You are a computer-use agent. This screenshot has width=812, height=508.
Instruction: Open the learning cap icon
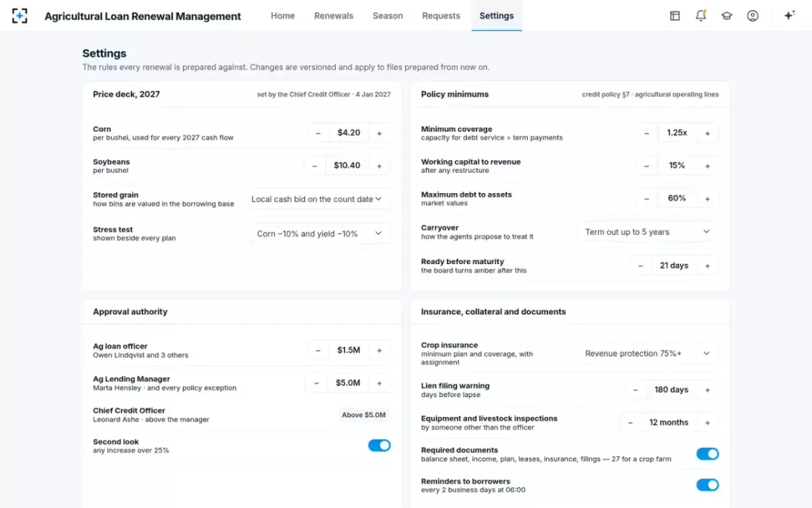point(727,16)
